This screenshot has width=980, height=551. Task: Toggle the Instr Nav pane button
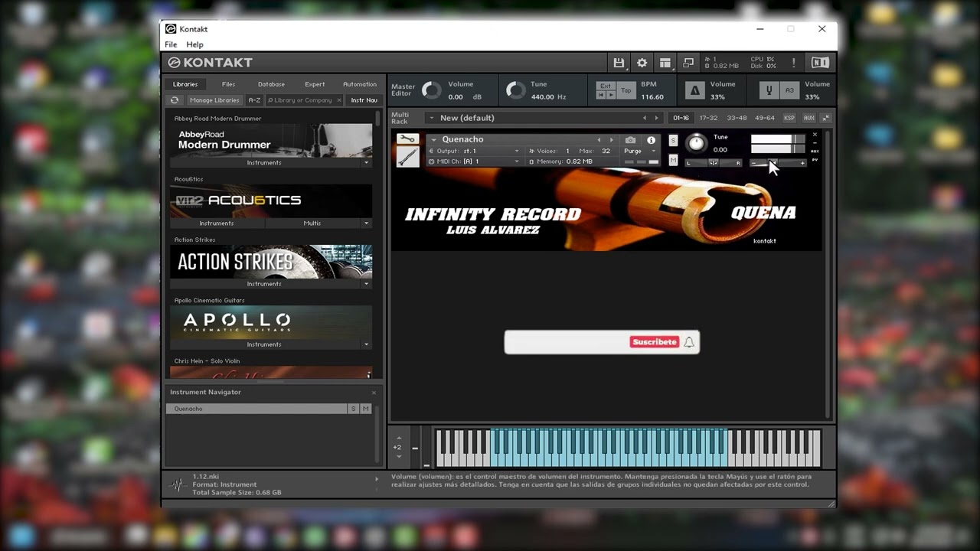click(x=364, y=100)
